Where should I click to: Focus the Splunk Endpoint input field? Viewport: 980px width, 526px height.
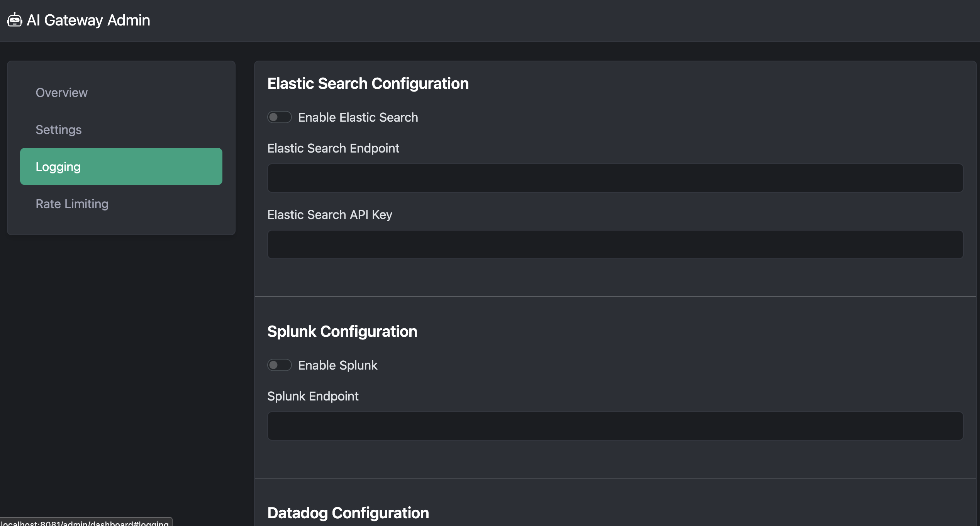click(x=615, y=426)
